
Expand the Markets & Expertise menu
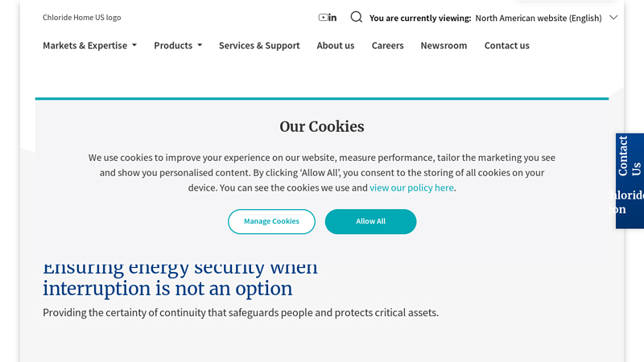[89, 46]
